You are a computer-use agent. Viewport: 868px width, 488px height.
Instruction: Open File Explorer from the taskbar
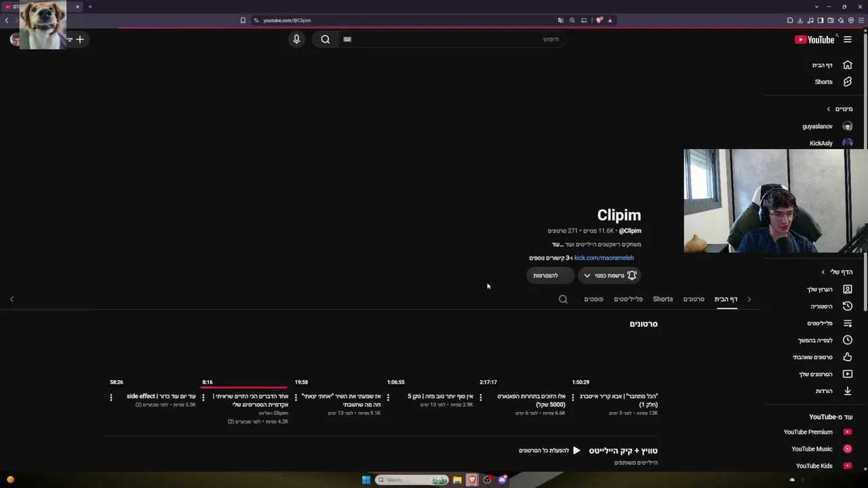click(457, 480)
